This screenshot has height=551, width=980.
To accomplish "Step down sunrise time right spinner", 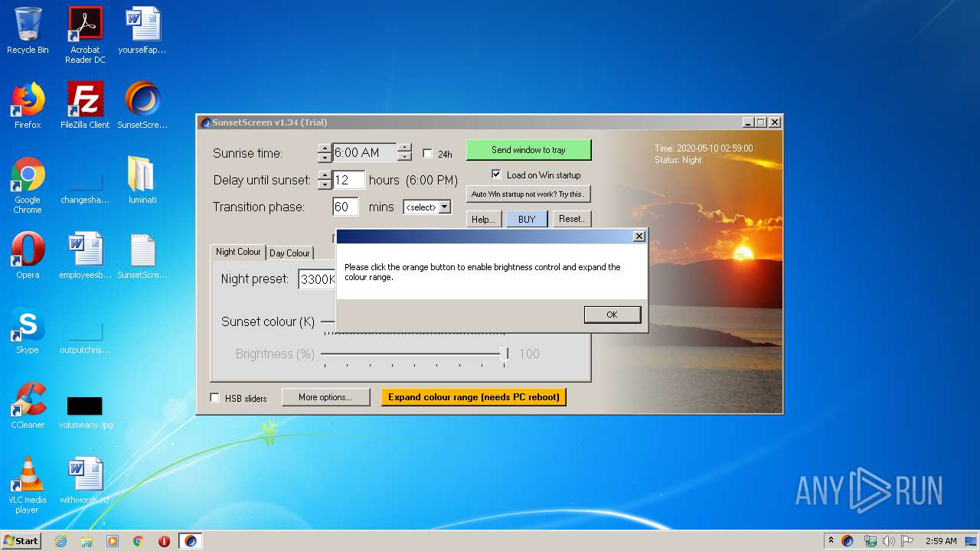I will [405, 158].
